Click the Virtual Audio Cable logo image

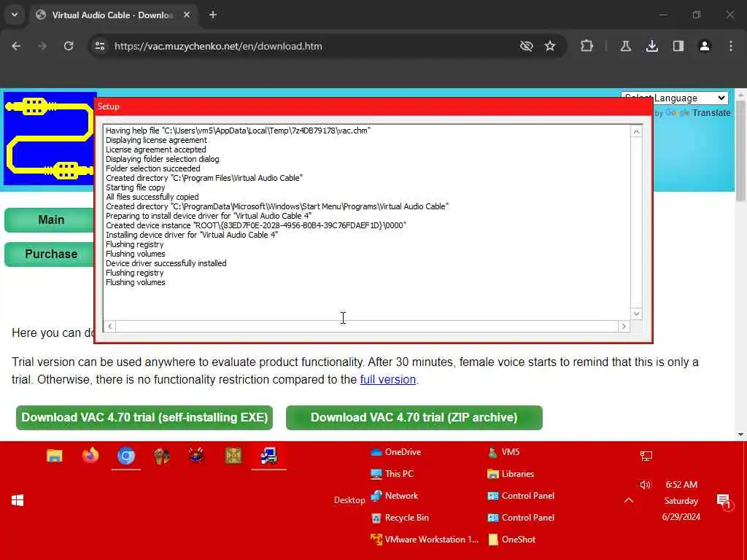50,139
